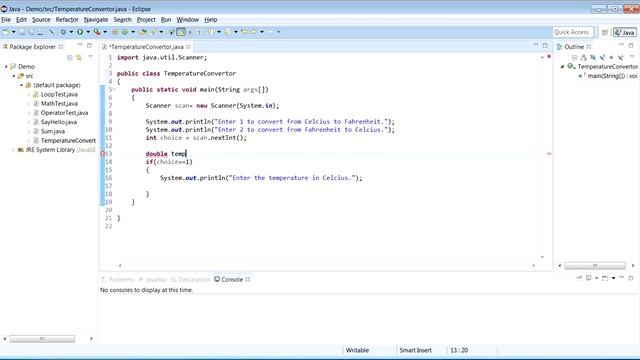Viewport: 640px width, 360px height.
Task: Toggle Hide Local Types in Outline
Action: pos(620,58)
